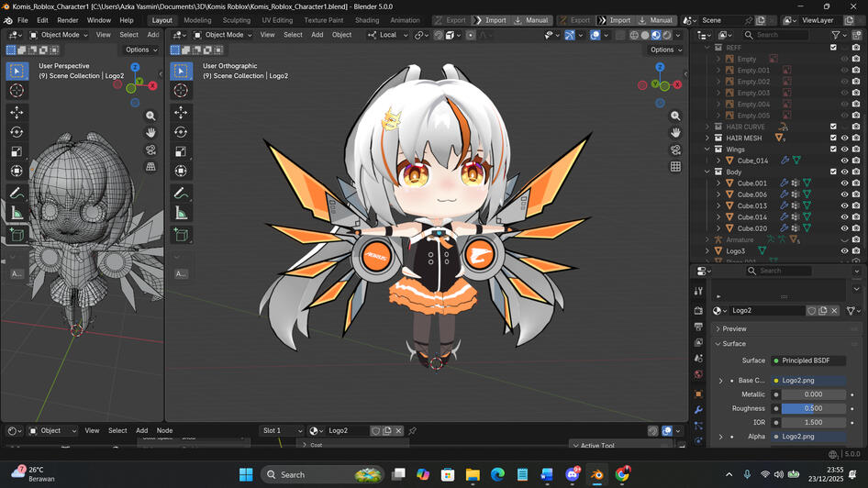868x488 pixels.
Task: Disable rendering of Cube.013 via camera icon
Action: [x=856, y=205]
